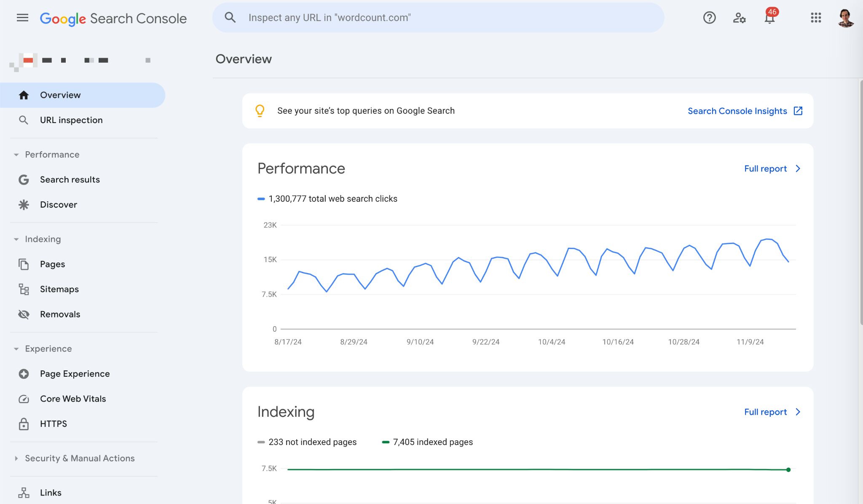The image size is (863, 504).
Task: Open the Sitemaps report
Action: 59,289
